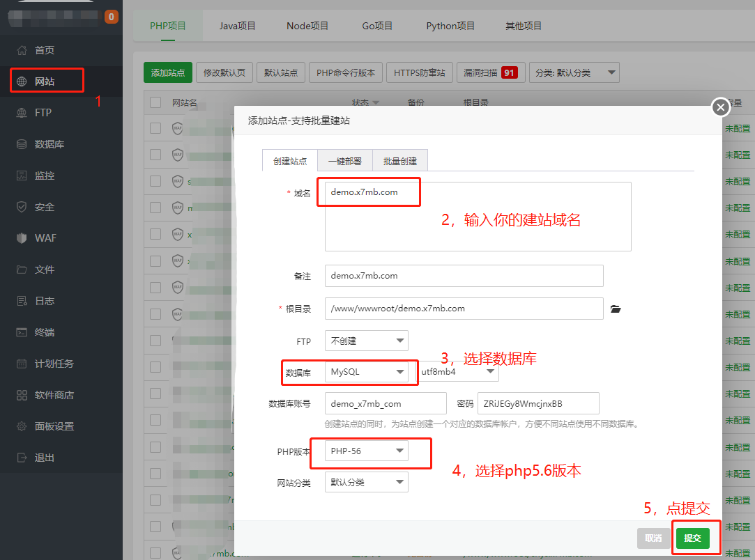Click the 退出 logout icon
755x560 pixels.
22,458
